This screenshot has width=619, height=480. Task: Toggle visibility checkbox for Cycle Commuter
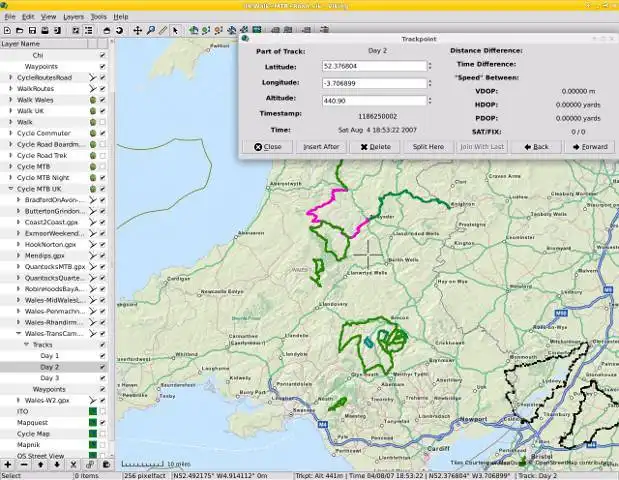pos(103,133)
